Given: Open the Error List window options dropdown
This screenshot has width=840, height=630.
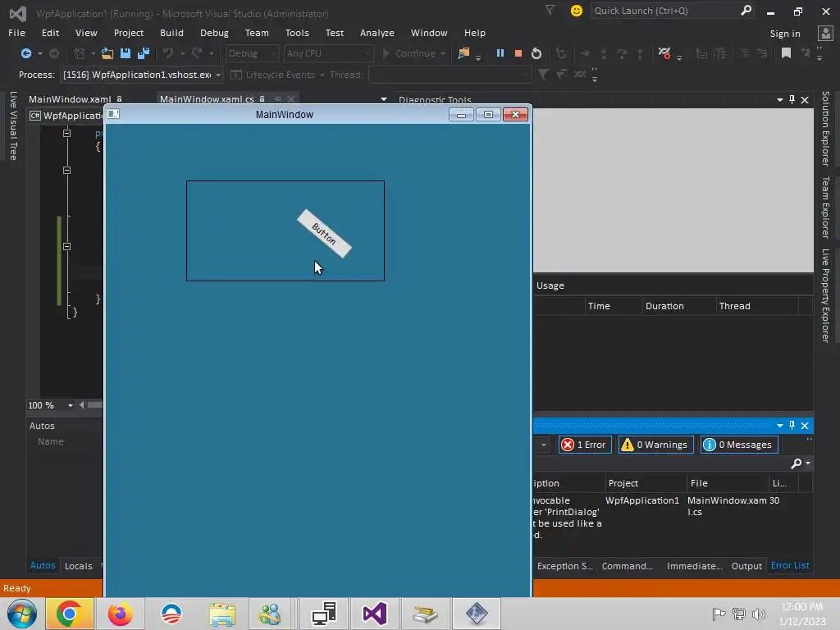Looking at the screenshot, I should point(779,426).
